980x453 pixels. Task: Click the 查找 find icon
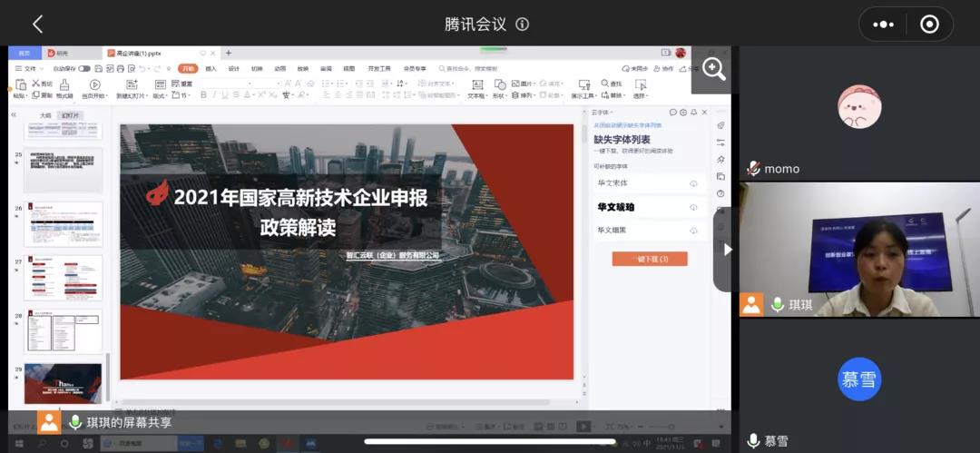(614, 84)
